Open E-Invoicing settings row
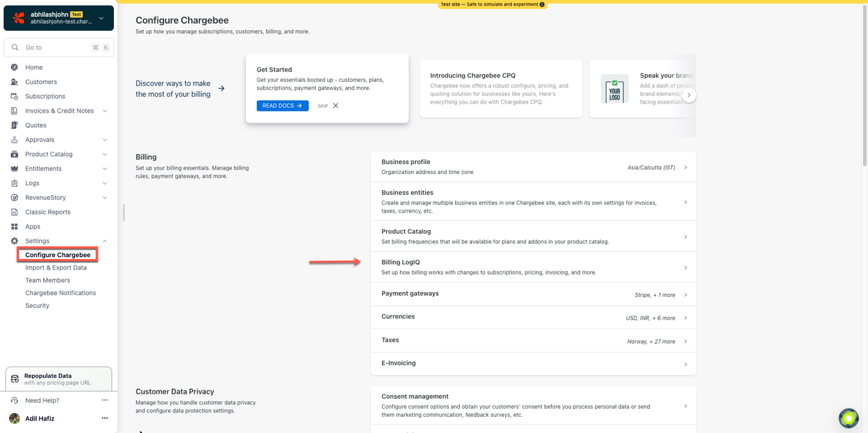 click(x=533, y=364)
